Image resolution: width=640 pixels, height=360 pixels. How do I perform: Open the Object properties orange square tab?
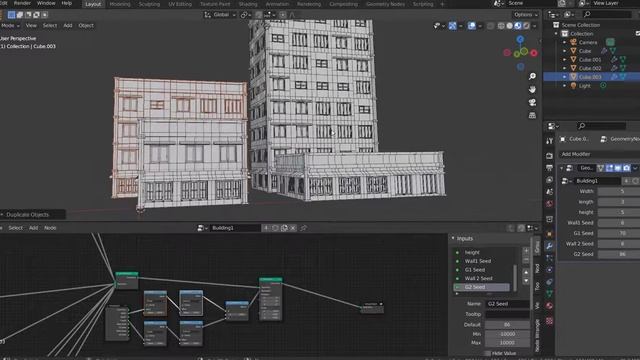[549, 234]
